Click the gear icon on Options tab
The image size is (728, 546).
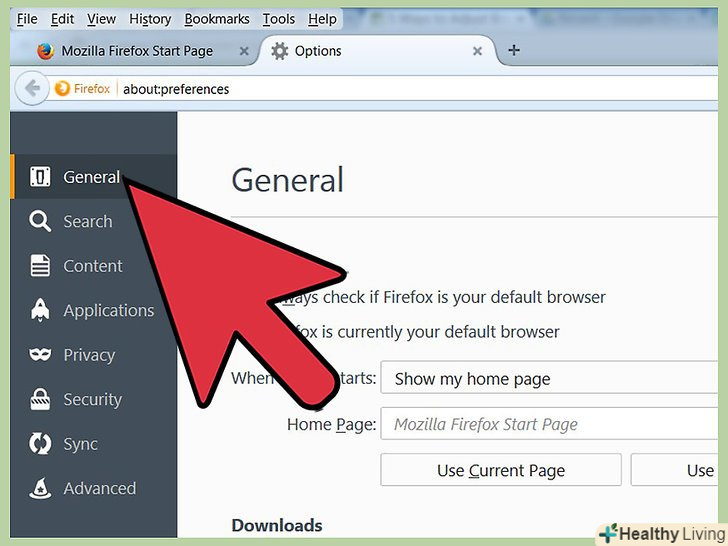280,51
